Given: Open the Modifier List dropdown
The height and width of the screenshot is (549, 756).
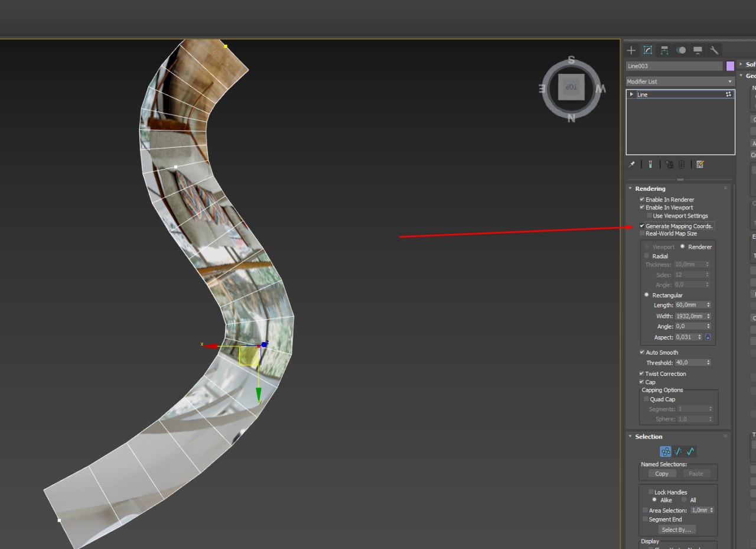Looking at the screenshot, I should (x=680, y=82).
